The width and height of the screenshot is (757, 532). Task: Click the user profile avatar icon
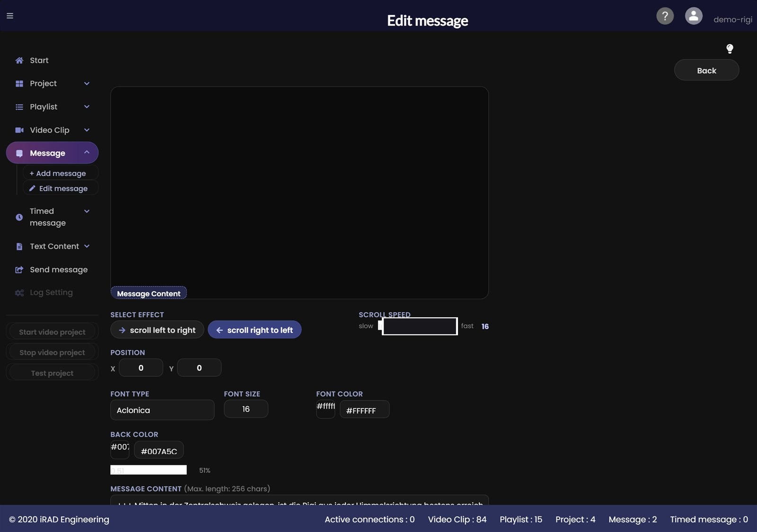pyautogui.click(x=694, y=16)
